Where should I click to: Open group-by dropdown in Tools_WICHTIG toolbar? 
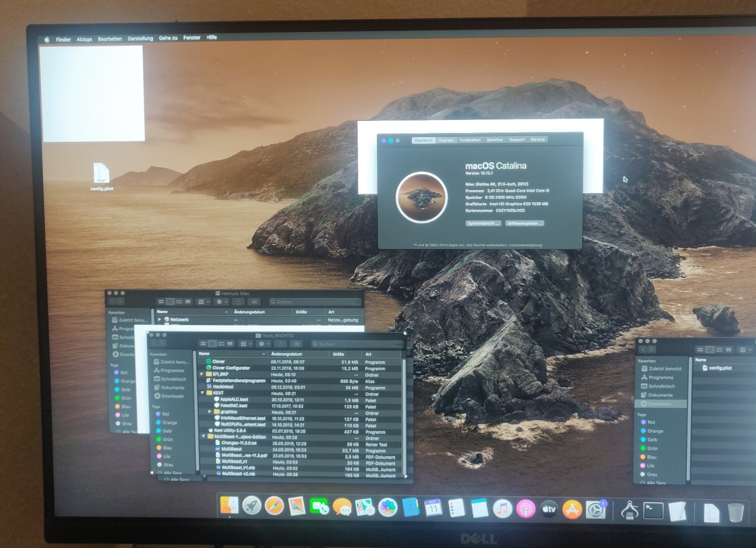pos(246,344)
